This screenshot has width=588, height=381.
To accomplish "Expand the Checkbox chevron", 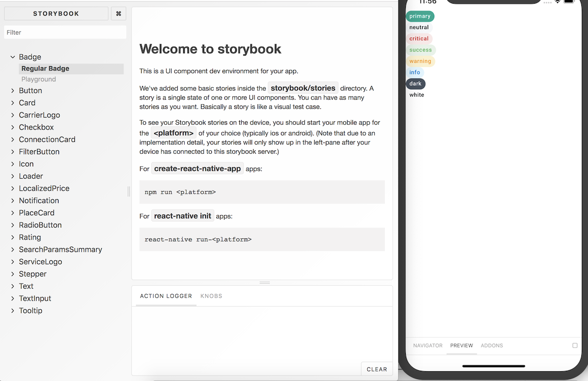I will click(x=13, y=127).
